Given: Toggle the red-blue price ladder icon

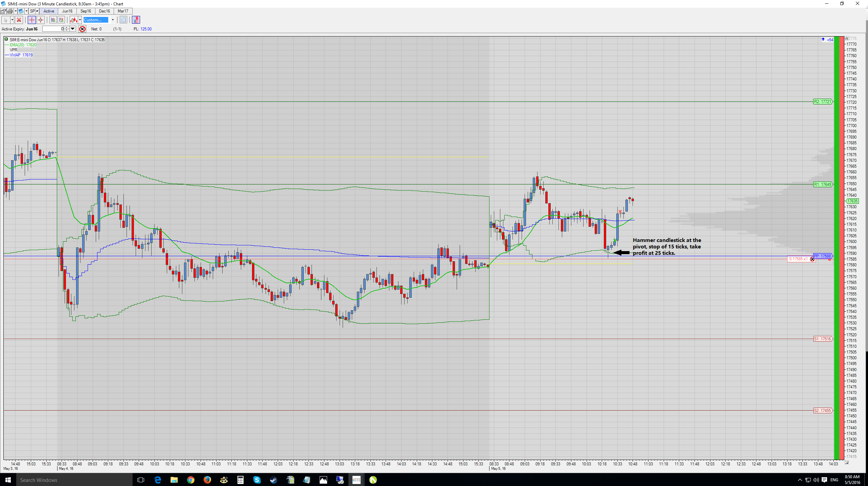Looking at the screenshot, I should (136, 20).
